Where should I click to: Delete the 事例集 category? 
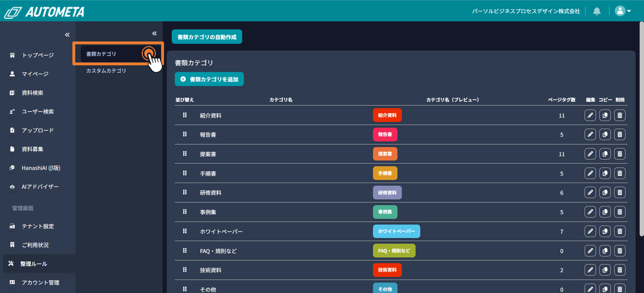click(620, 212)
